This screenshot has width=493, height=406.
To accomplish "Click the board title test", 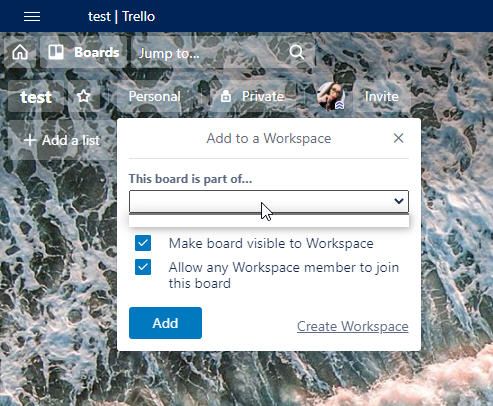I will point(36,97).
